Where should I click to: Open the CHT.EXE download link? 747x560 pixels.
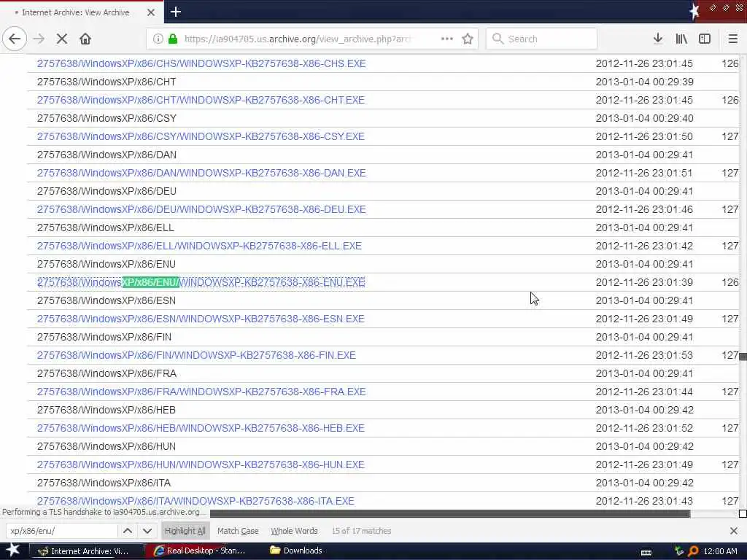point(201,100)
